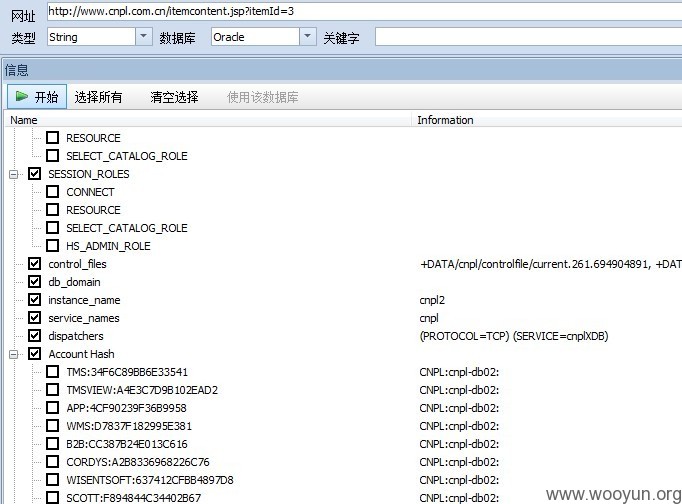The image size is (682, 504).
Task: Check the SCOTT:F894844C34402B67 checkbox
Action: [52, 497]
